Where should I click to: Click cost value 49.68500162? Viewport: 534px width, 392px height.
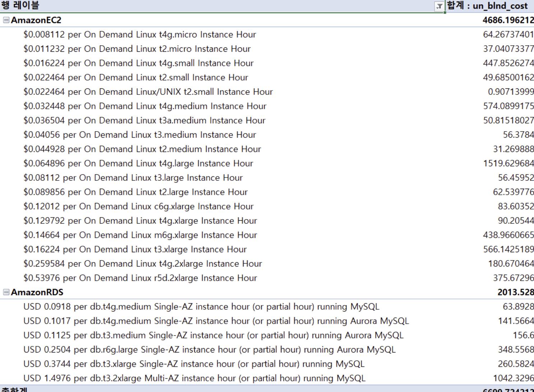point(509,78)
